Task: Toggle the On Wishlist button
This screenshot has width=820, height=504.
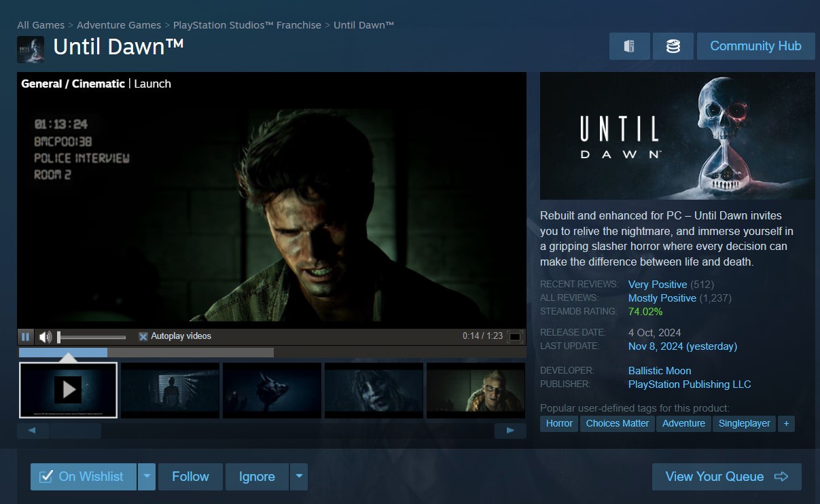Action: pos(83,477)
